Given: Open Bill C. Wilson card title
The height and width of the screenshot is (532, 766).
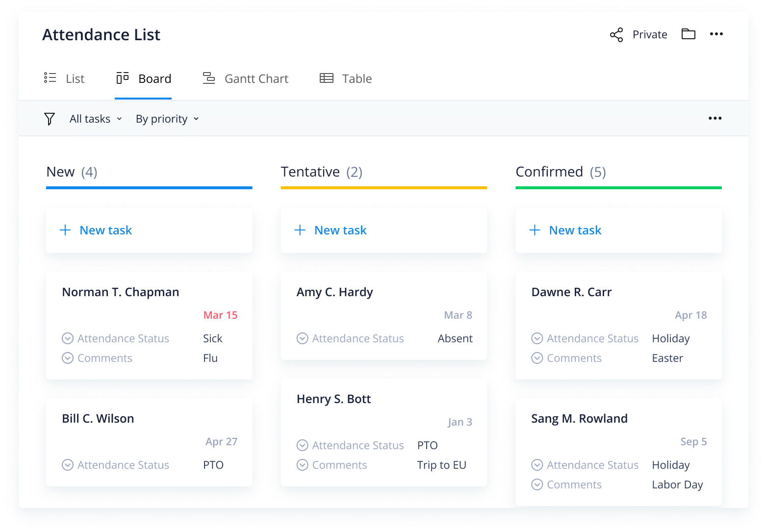Looking at the screenshot, I should click(x=98, y=419).
